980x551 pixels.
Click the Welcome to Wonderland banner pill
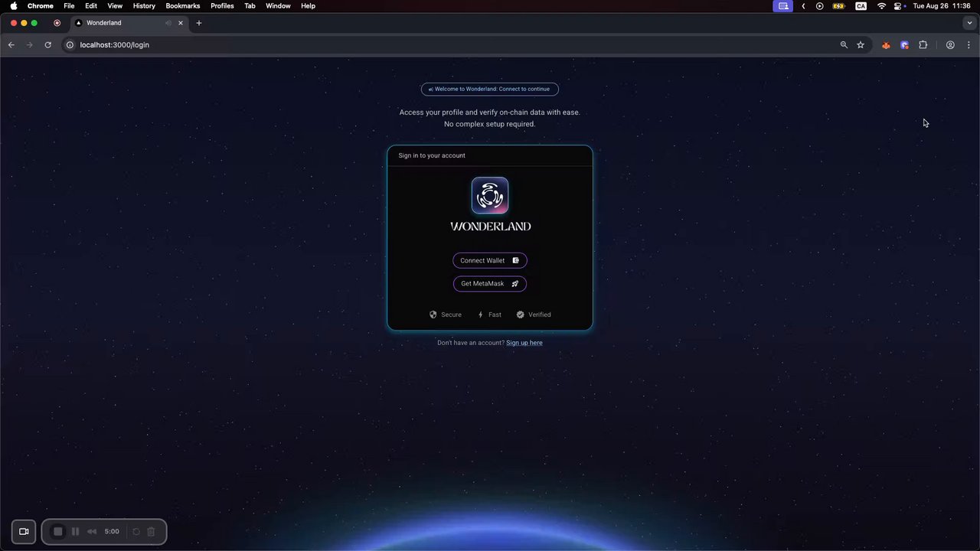tap(490, 89)
